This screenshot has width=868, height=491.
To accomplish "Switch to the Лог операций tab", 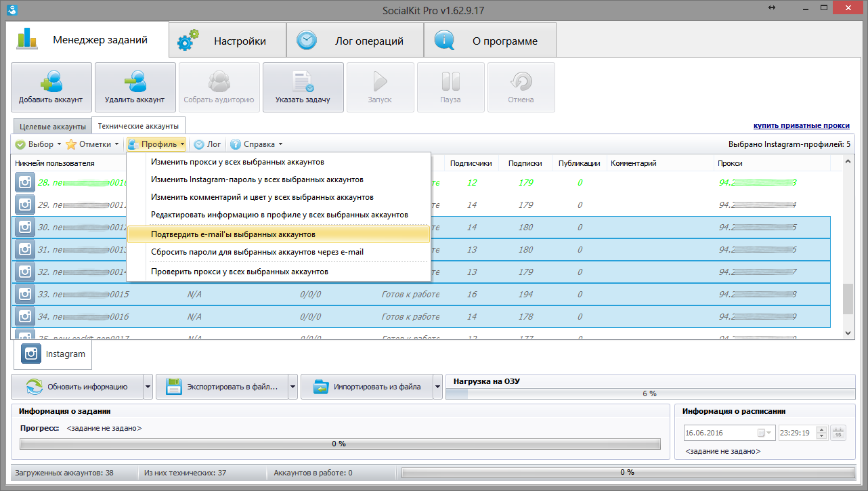I will click(355, 41).
